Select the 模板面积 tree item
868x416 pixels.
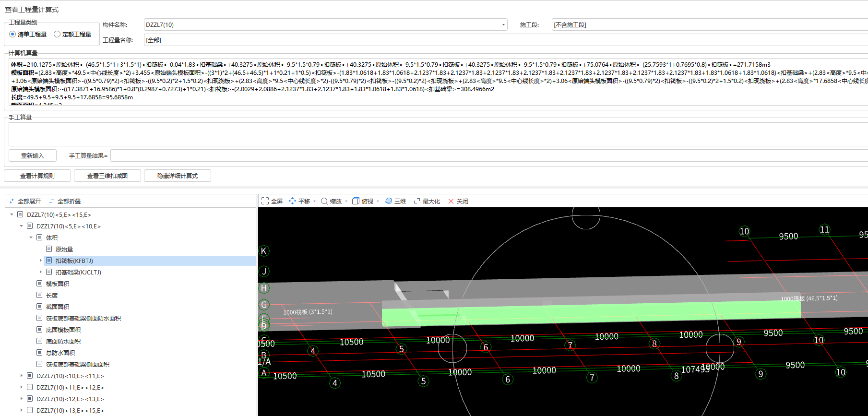tap(58, 284)
